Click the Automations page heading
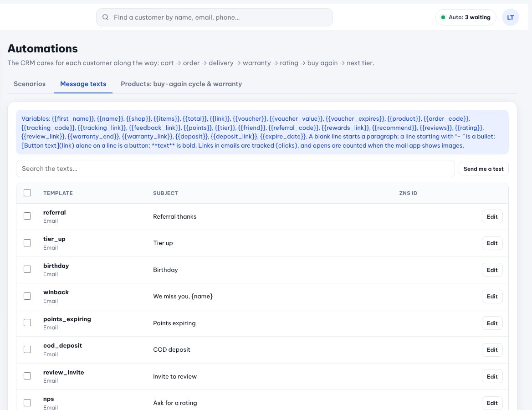 coord(43,49)
